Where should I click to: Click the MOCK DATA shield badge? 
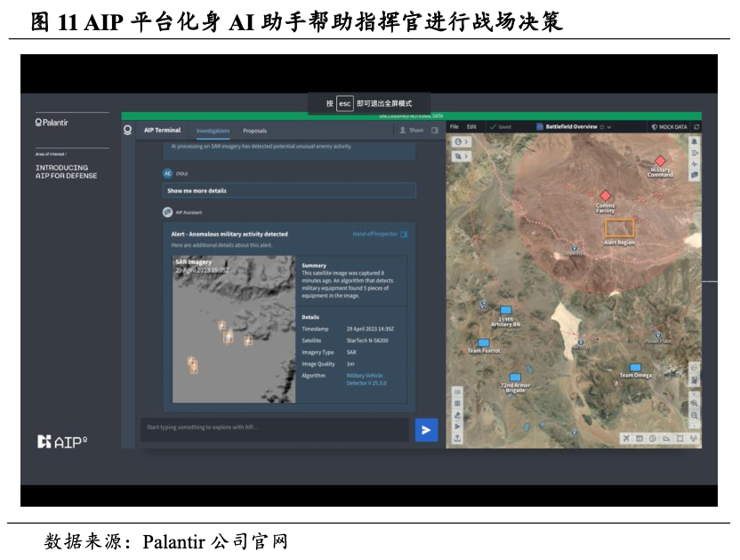click(669, 127)
